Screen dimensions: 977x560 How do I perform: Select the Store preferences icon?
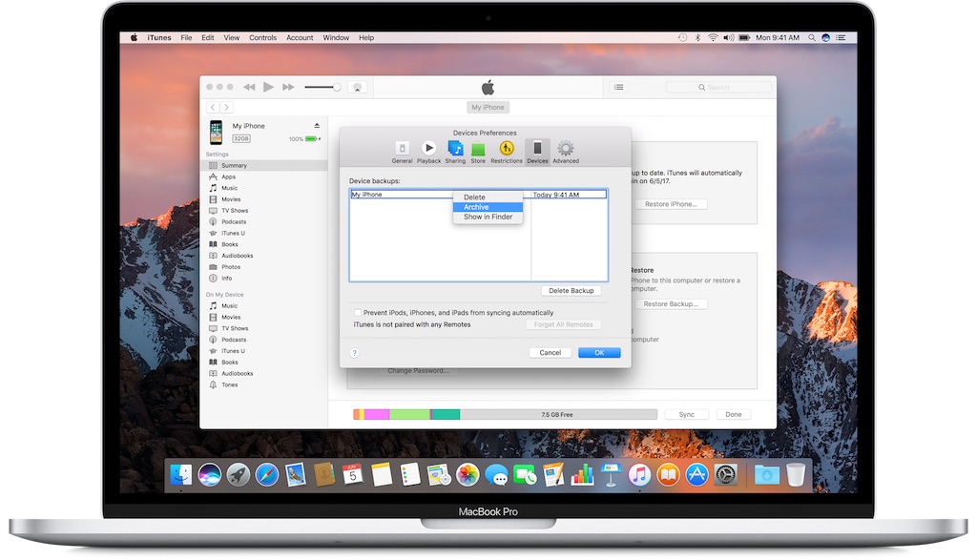coord(478,149)
